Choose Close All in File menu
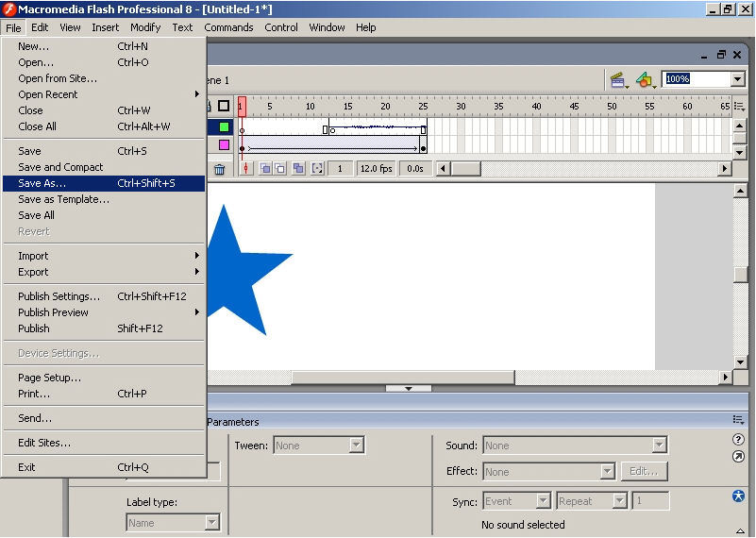This screenshot has width=756, height=538. [x=104, y=126]
